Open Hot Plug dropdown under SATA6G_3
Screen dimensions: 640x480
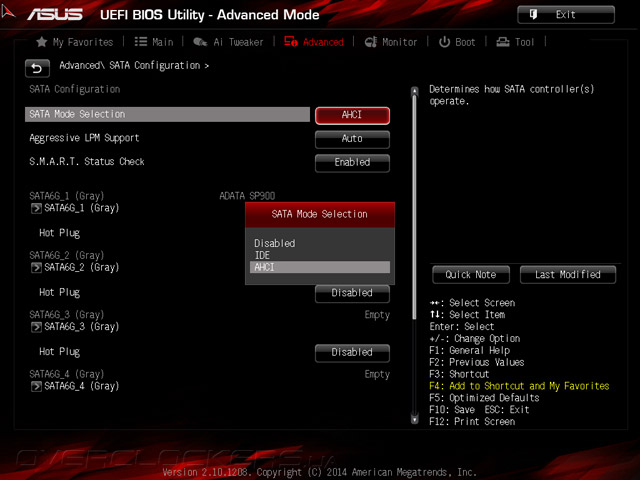[352, 353]
